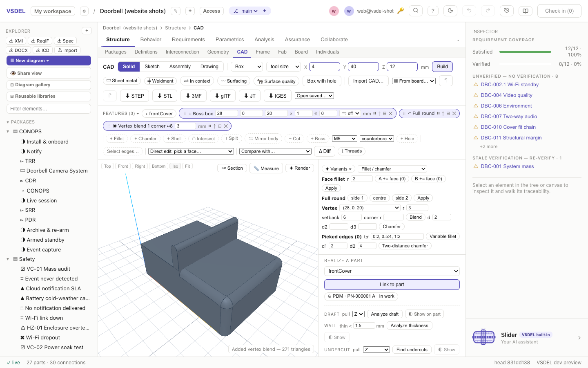Image resolution: width=588 pixels, height=368 pixels.
Task: Open the help question mark icon
Action: (x=433, y=11)
